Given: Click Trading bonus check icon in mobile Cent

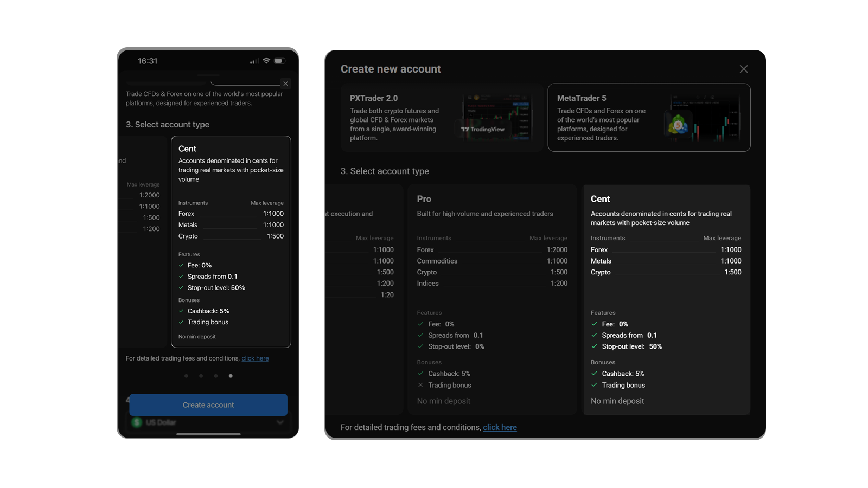Looking at the screenshot, I should [181, 322].
